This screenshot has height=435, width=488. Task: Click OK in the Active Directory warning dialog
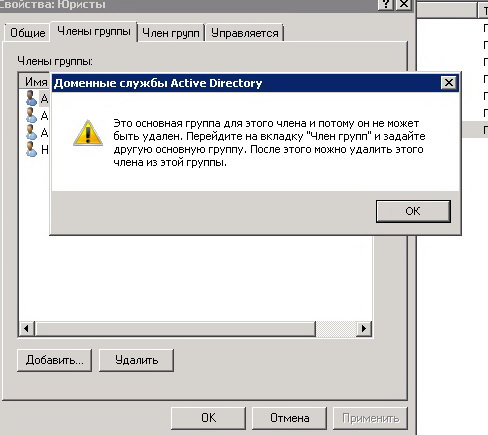(x=413, y=211)
